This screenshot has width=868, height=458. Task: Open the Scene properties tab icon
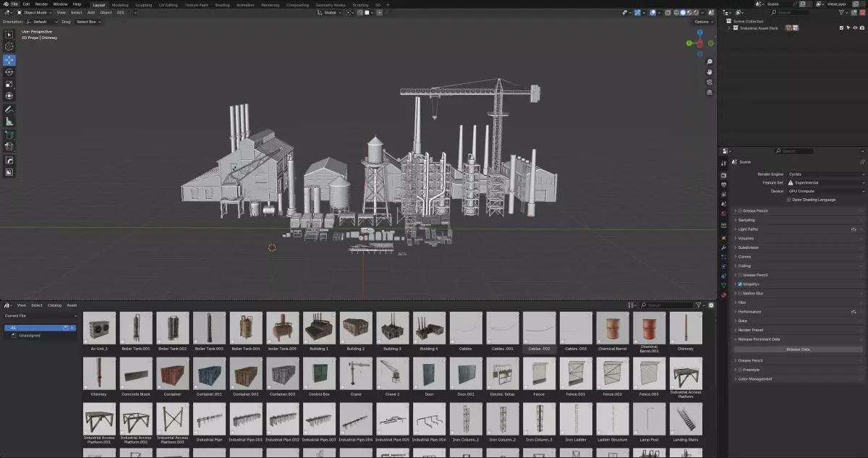[x=723, y=204]
